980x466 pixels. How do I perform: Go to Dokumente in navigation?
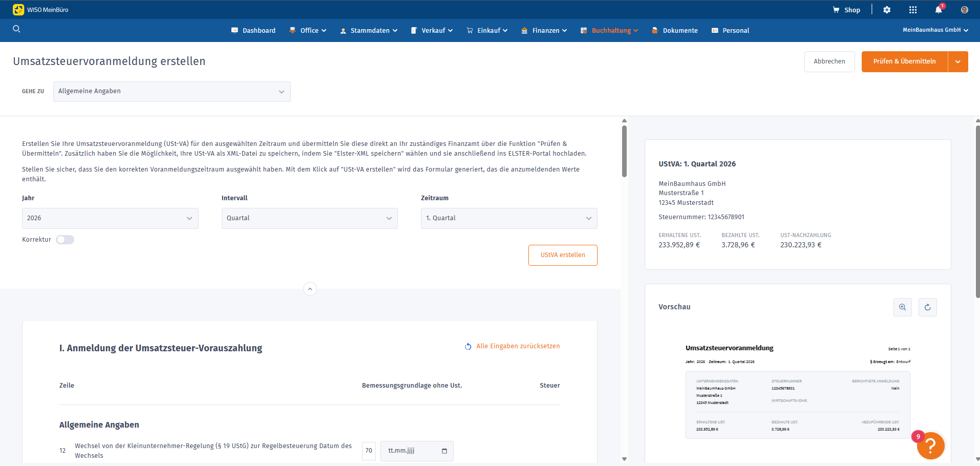[x=679, y=31]
